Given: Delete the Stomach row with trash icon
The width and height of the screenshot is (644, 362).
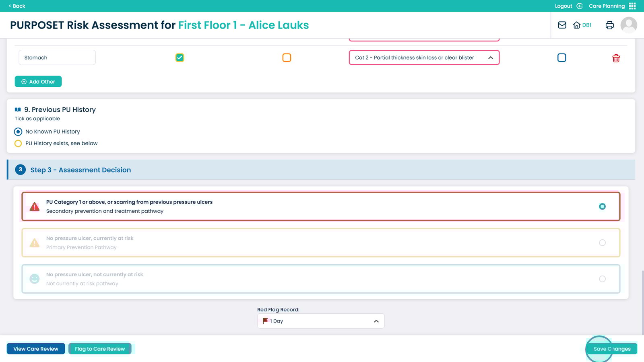Looking at the screenshot, I should (x=616, y=58).
